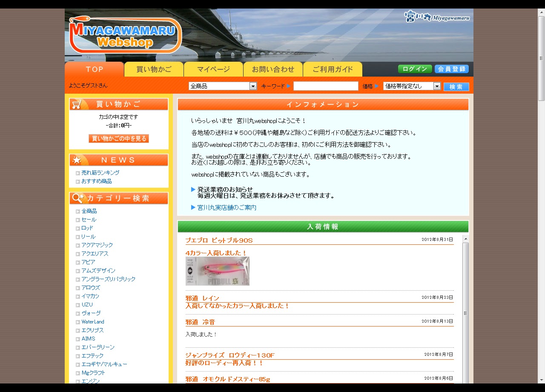Viewport: 545px width, 392px height.
Task: Click the Miyagawamaru brand logo at top right
Action: [x=436, y=17]
